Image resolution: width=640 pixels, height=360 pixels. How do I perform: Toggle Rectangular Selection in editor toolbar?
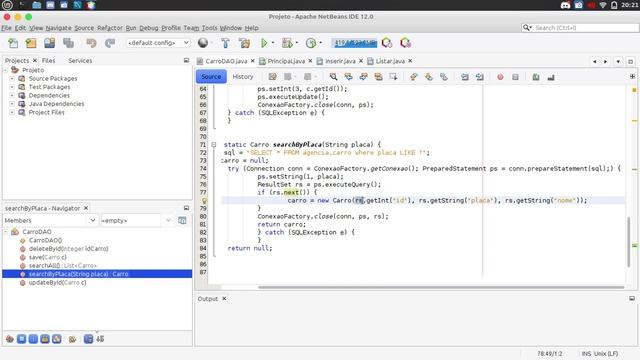point(393,77)
